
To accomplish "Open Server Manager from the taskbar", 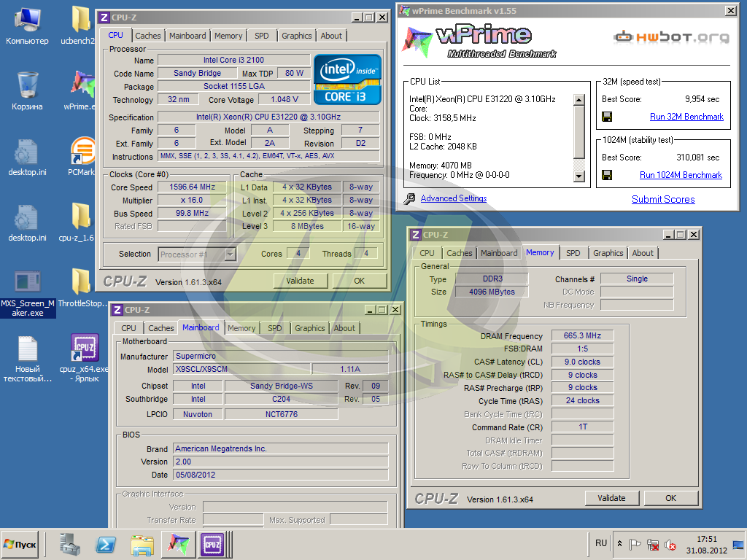I will (71, 544).
